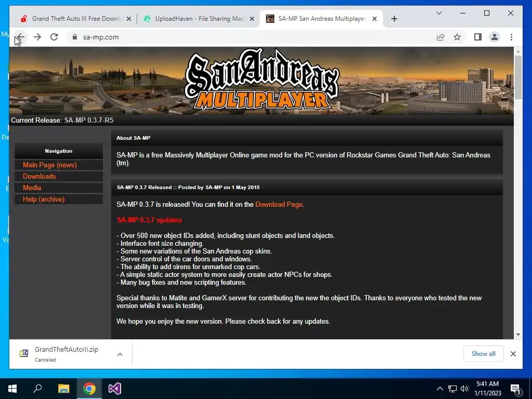Image resolution: width=532 pixels, height=399 pixels.
Task: Follow the Download Page link
Action: point(279,204)
